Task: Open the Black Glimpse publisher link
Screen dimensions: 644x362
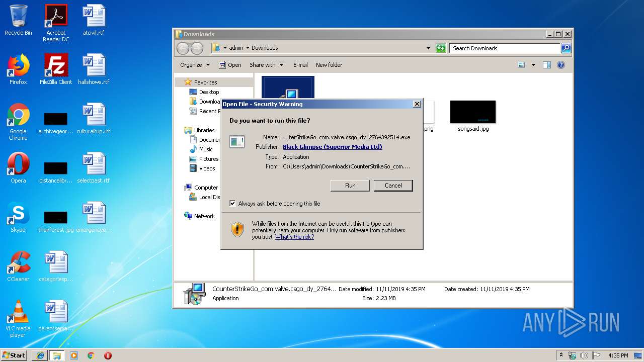Action: (333, 147)
